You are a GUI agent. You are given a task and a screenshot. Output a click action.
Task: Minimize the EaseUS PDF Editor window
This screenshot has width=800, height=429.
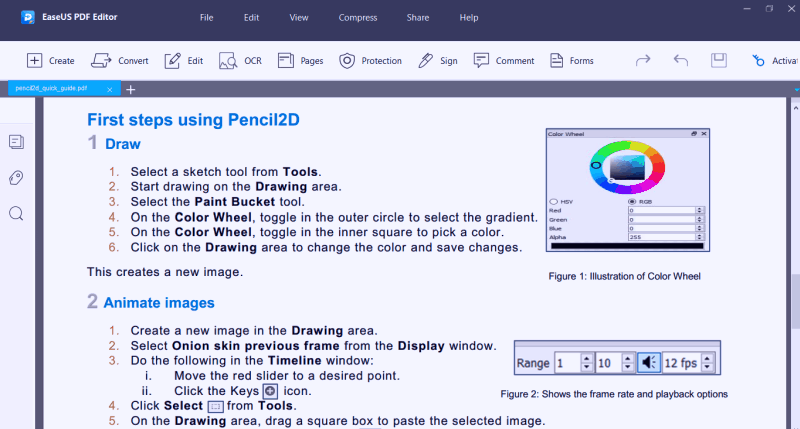(747, 9)
